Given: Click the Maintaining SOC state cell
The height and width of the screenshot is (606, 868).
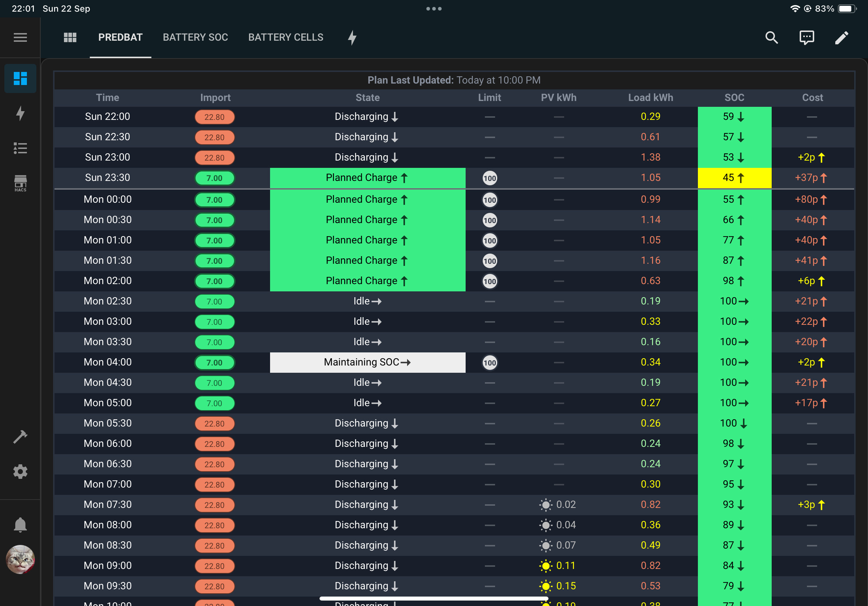Looking at the screenshot, I should (367, 362).
